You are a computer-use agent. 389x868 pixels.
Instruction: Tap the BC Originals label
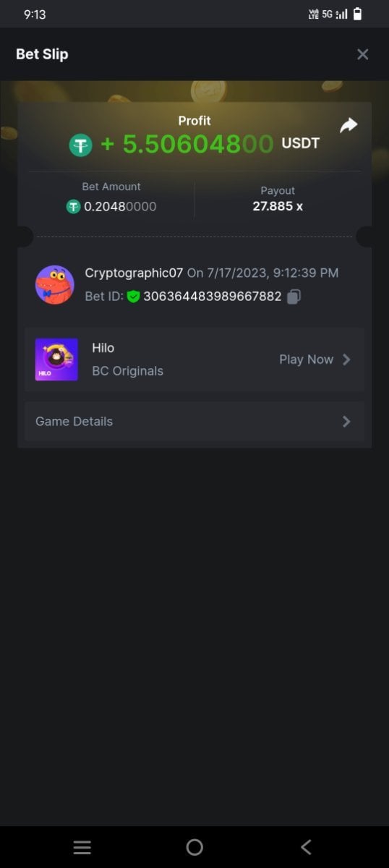click(x=128, y=371)
